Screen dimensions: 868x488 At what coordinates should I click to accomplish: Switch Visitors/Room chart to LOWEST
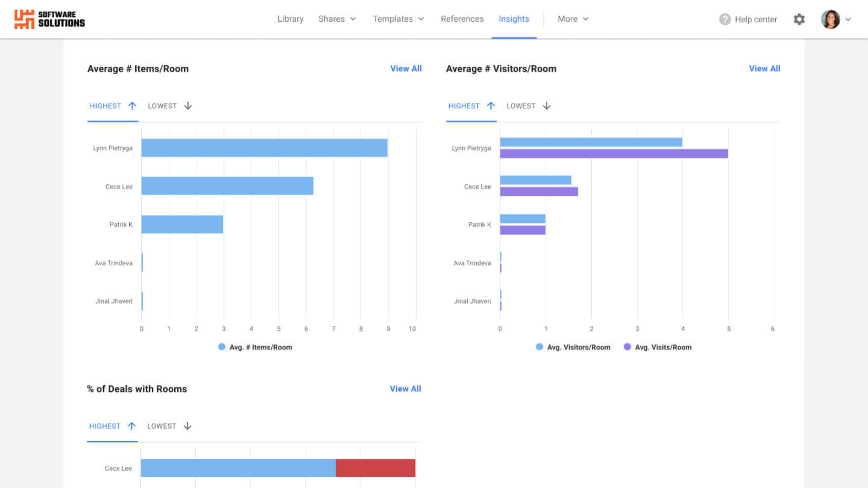(x=521, y=106)
